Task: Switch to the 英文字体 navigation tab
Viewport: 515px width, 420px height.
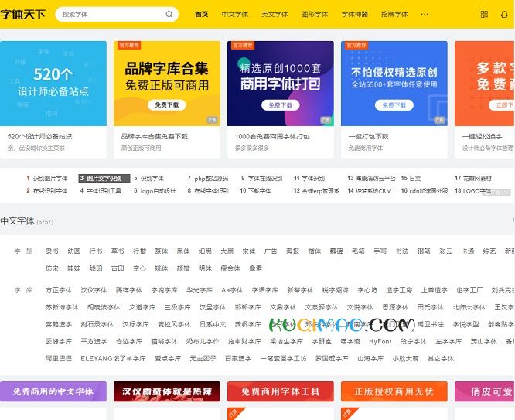Action: click(275, 14)
